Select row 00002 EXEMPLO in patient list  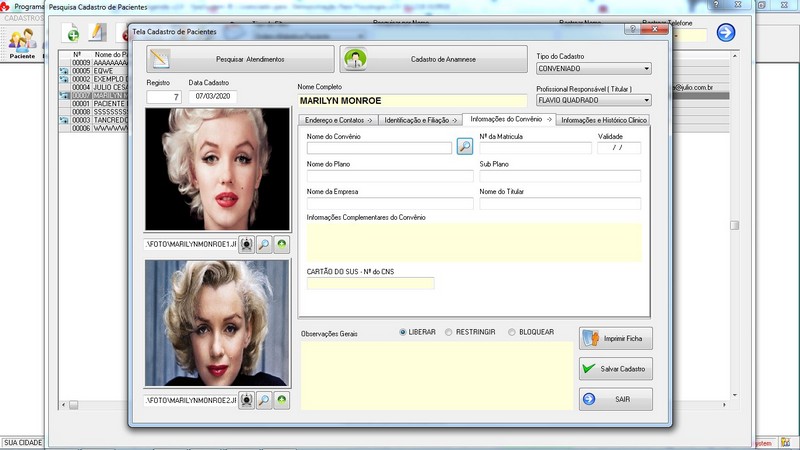93,79
